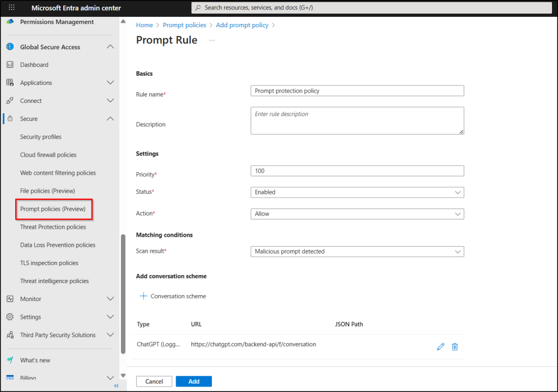Open the Scan result dropdown
The width and height of the screenshot is (558, 392).
[x=357, y=252]
